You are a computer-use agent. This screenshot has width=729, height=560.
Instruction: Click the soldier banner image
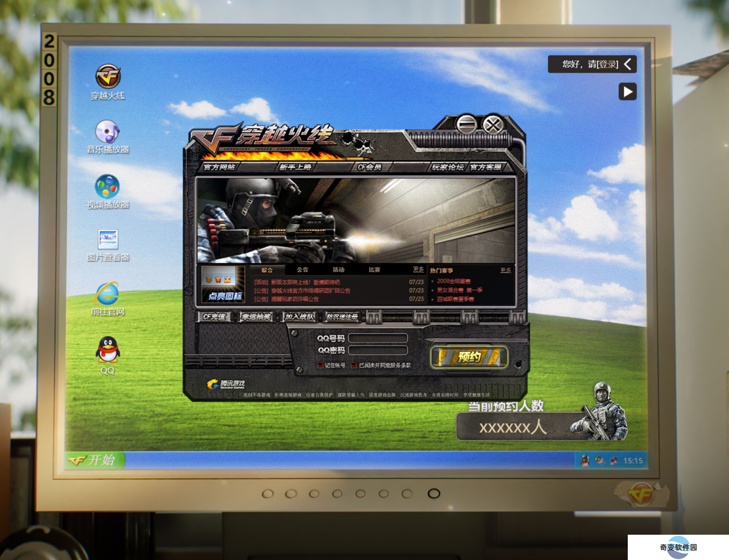tap(356, 220)
